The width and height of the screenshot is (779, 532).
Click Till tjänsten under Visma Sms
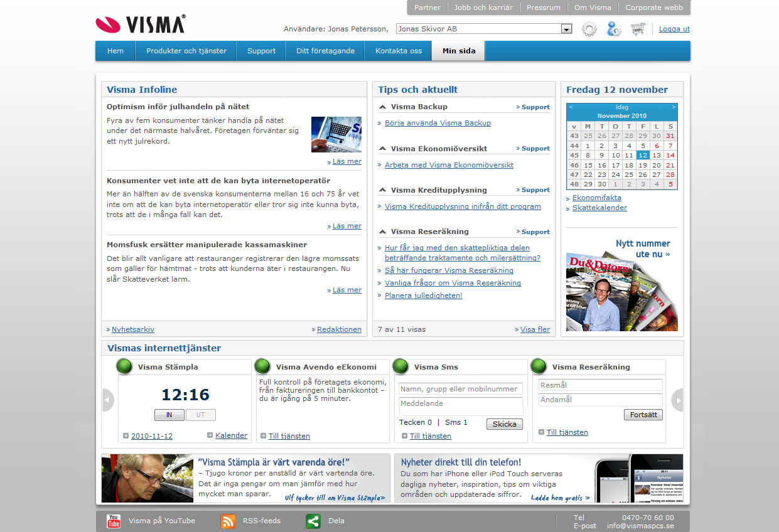[x=431, y=436]
